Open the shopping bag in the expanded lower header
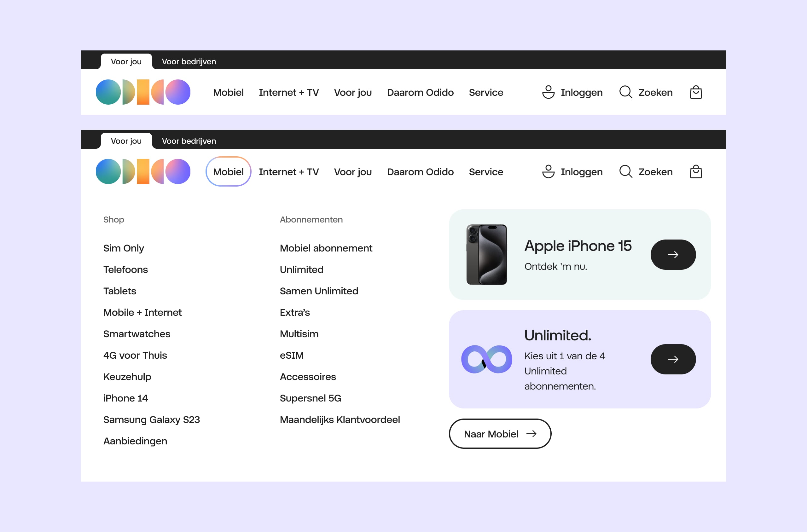Screen dimensions: 807x532 point(696,172)
